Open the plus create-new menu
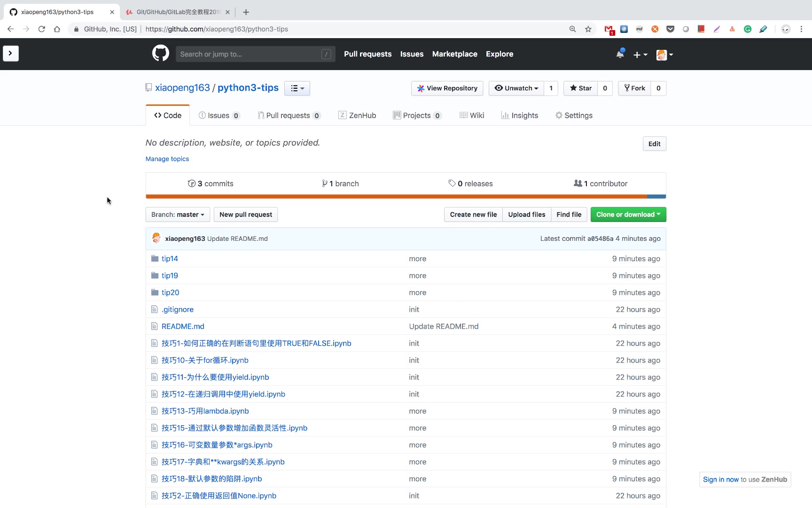 tap(640, 55)
